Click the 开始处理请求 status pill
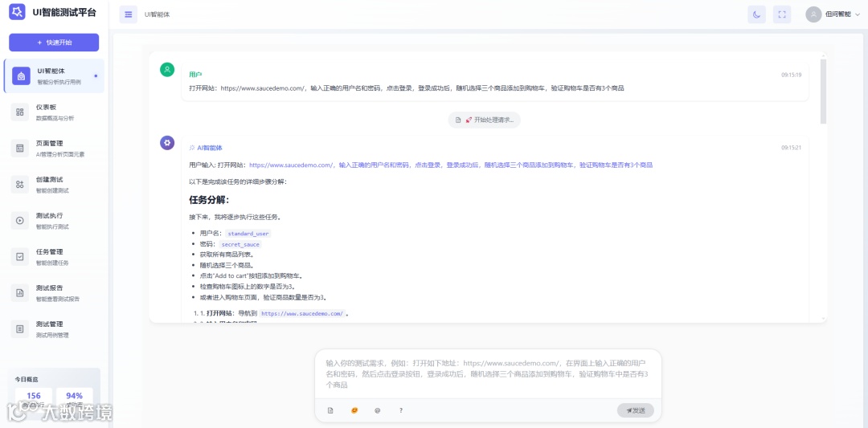The height and width of the screenshot is (428, 868). tap(485, 120)
